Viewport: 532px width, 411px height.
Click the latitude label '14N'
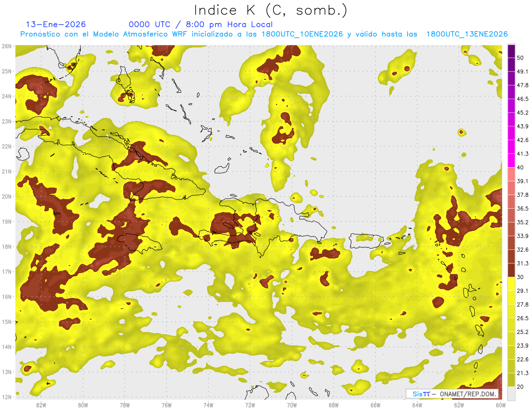pyautogui.click(x=7, y=347)
